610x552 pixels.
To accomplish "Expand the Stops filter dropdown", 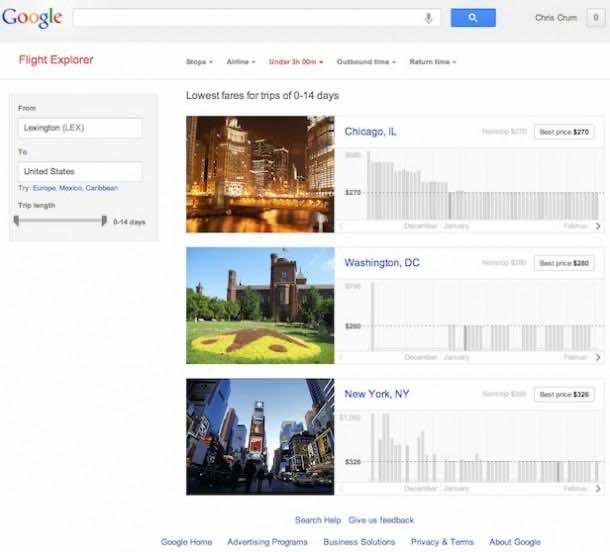I will tap(199, 62).
